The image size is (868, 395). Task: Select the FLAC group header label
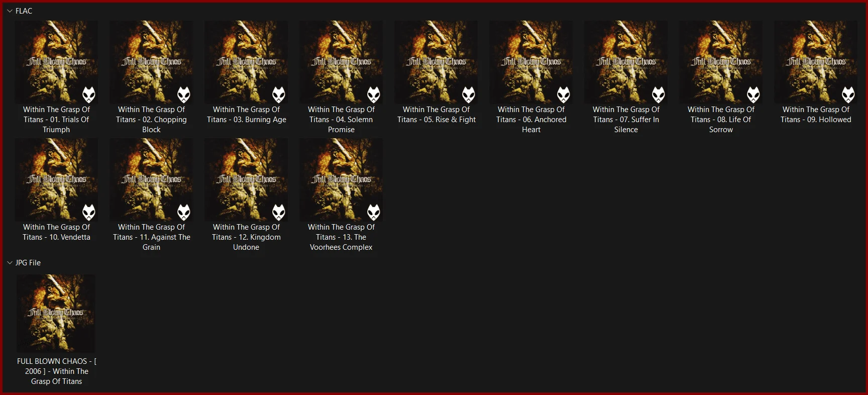click(x=24, y=11)
